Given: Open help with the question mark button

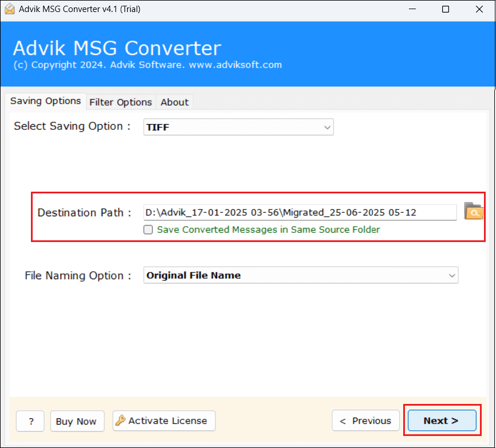Looking at the screenshot, I should [30, 421].
